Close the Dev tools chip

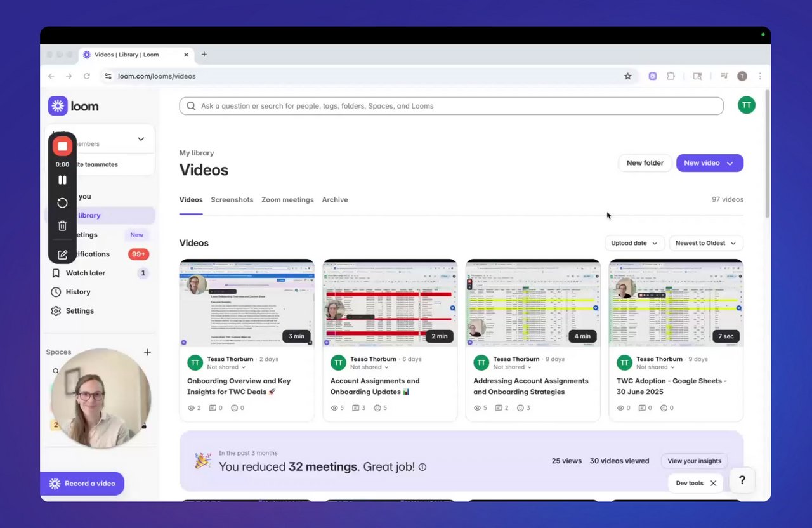coord(713,484)
